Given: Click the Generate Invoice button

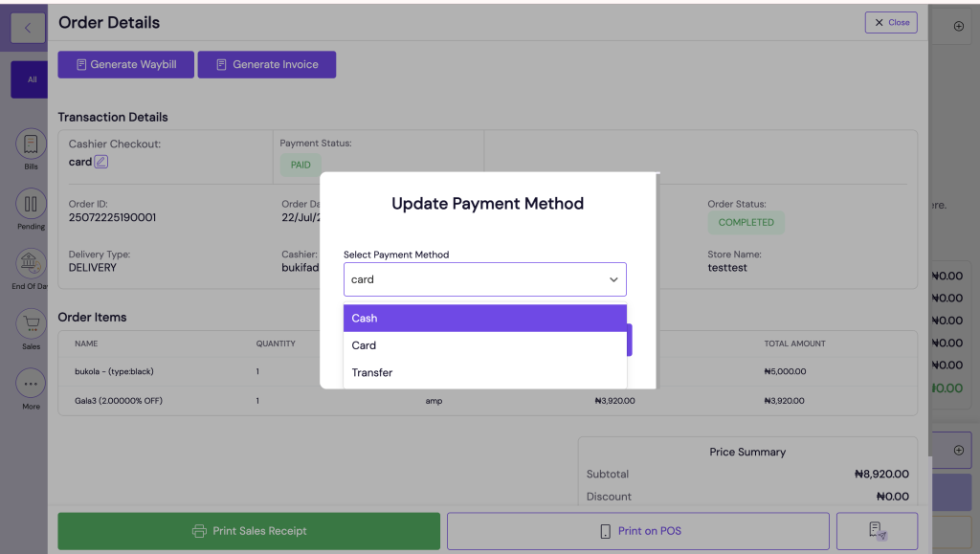Looking at the screenshot, I should click(266, 64).
